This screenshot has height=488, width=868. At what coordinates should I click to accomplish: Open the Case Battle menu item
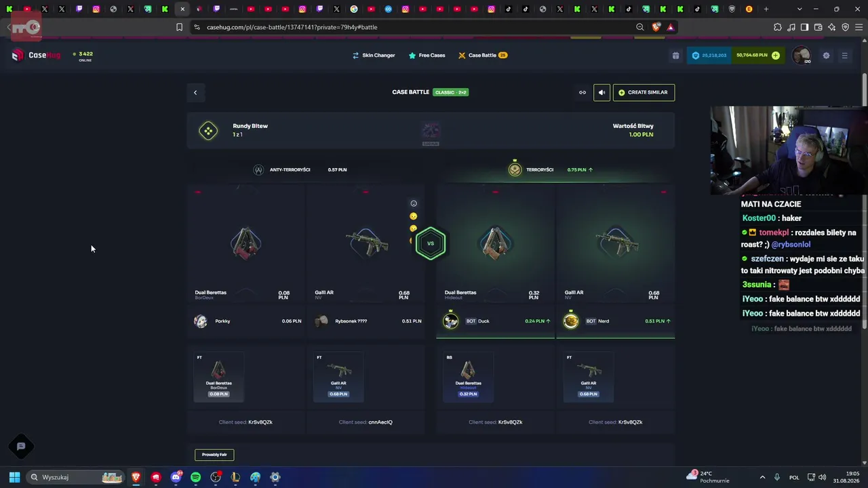tap(482, 56)
